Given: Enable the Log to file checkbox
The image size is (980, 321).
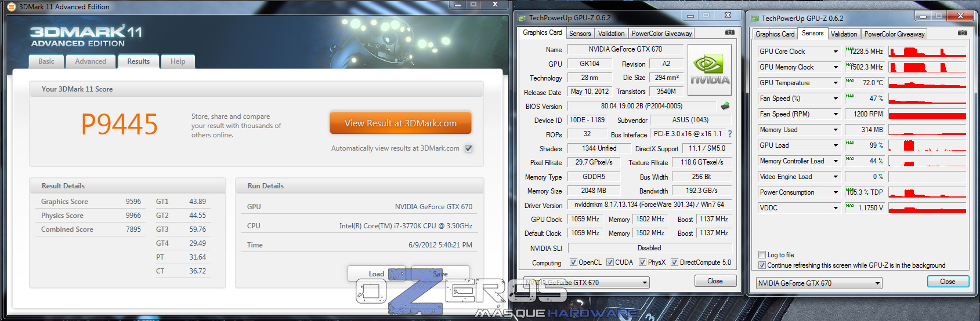Looking at the screenshot, I should point(762,255).
